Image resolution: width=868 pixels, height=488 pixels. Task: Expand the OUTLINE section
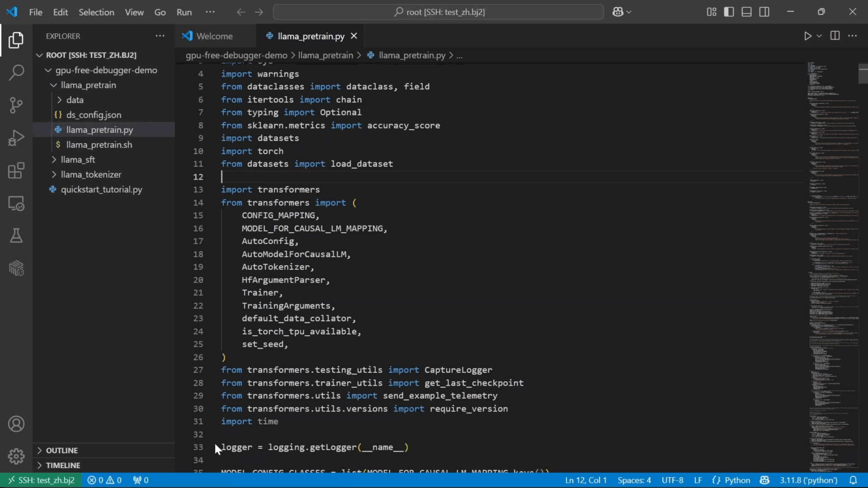pos(61,450)
